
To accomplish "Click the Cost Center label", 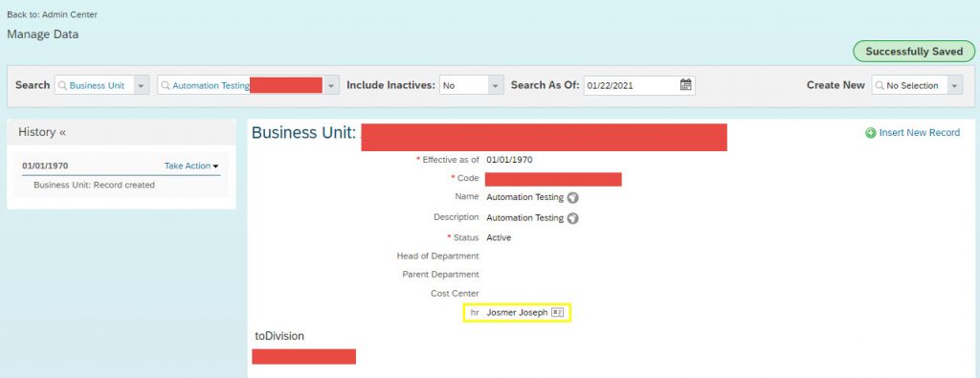I will [455, 293].
